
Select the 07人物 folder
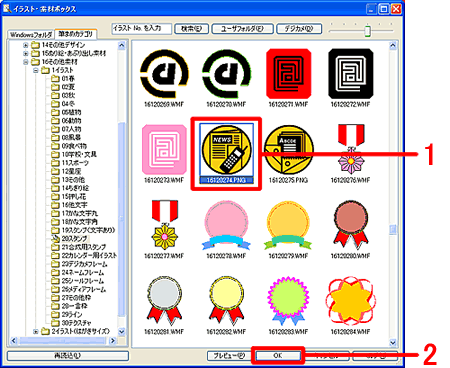click(66, 129)
